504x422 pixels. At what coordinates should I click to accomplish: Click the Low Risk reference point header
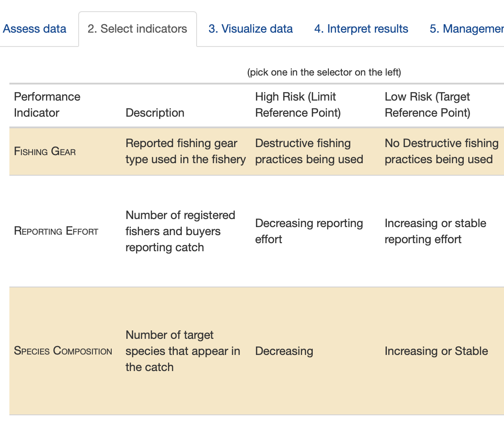coord(427,105)
